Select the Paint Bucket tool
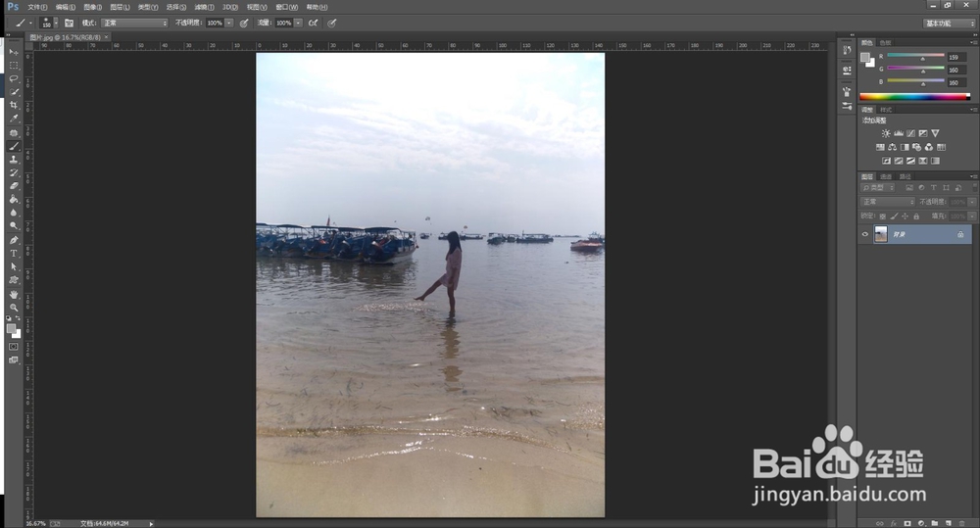Viewport: 980px width, 528px height. pos(14,199)
